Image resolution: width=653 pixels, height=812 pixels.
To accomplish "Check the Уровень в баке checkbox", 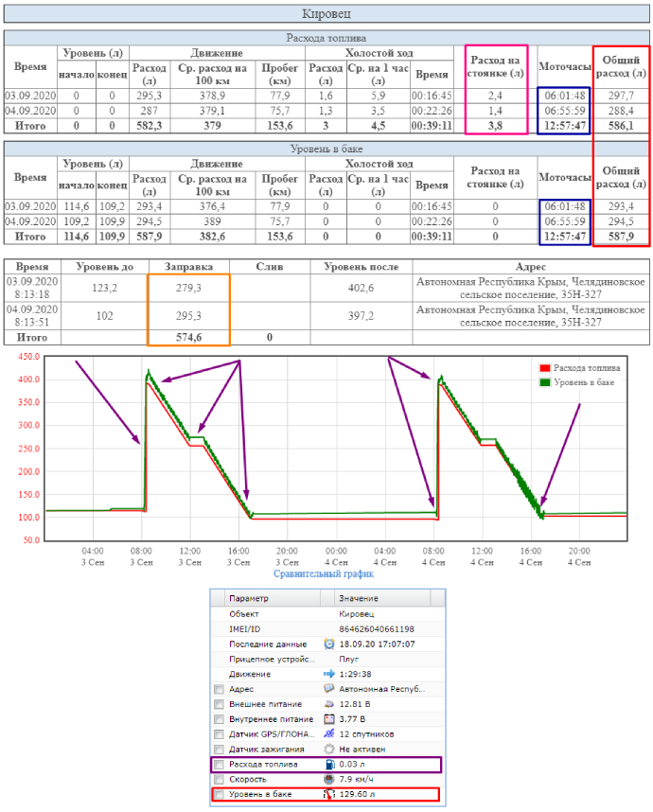I will tap(219, 795).
